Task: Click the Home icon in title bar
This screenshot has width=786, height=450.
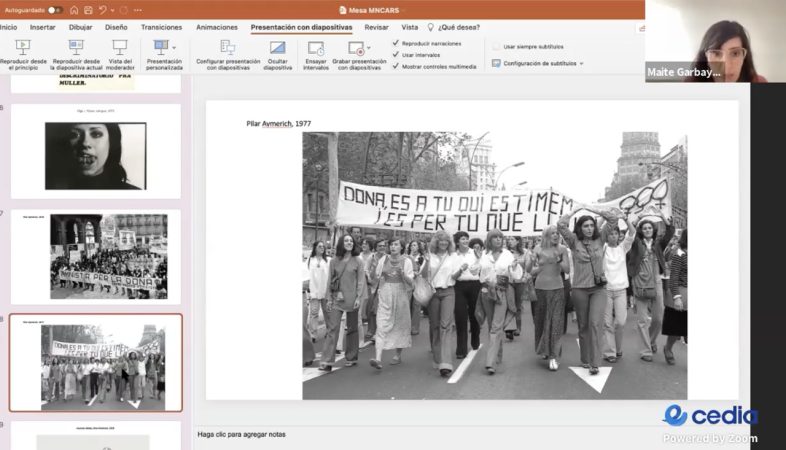Action: [x=73, y=10]
